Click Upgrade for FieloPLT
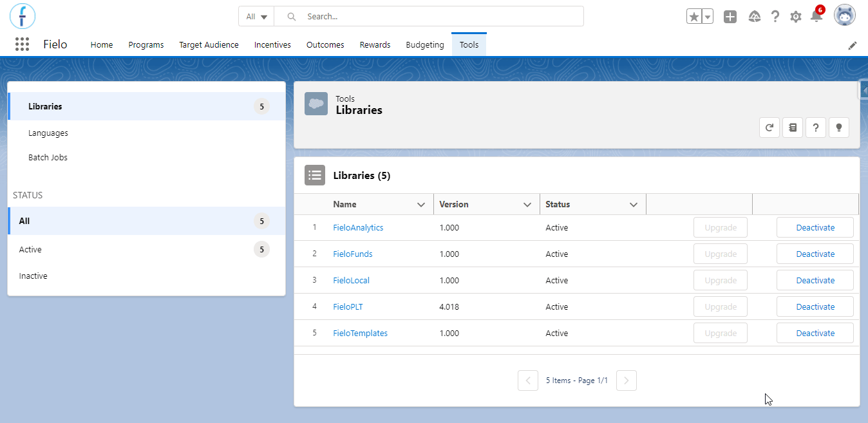 [x=721, y=306]
